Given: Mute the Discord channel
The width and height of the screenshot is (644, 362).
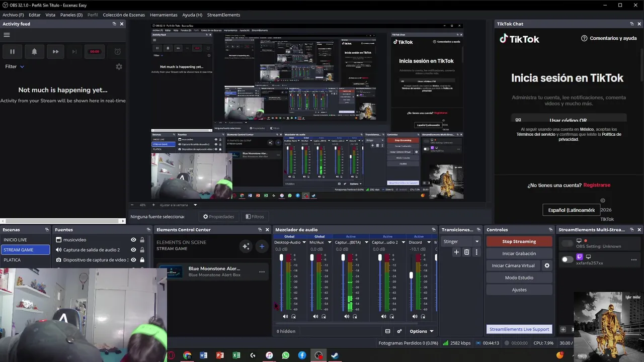Looking at the screenshot, I should pyautogui.click(x=415, y=317).
